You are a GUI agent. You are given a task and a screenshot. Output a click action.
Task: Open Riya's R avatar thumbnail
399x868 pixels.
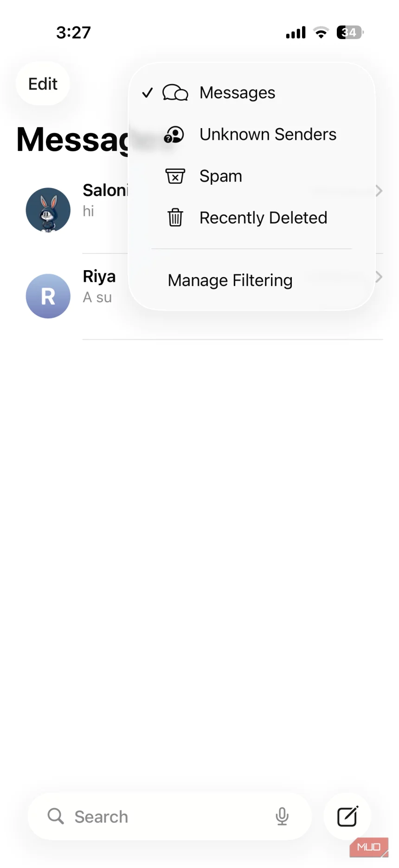click(x=48, y=296)
